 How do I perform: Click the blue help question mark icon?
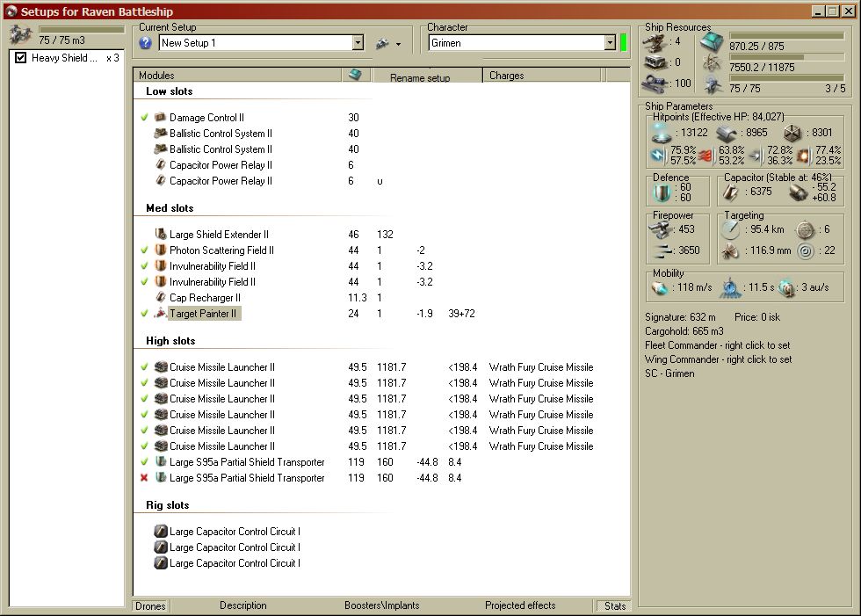[x=146, y=43]
